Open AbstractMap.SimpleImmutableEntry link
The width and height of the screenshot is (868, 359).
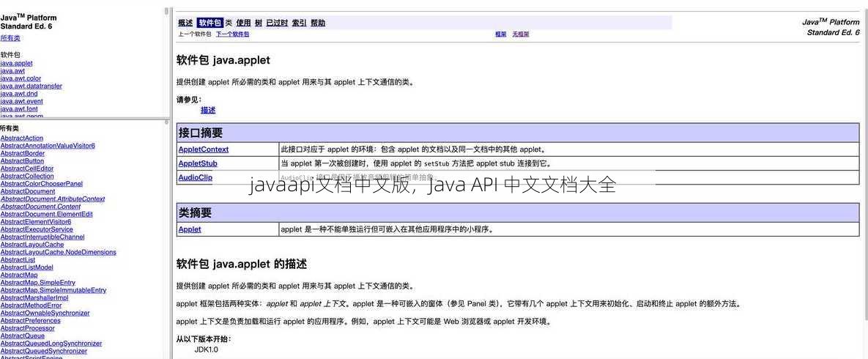(x=53, y=289)
